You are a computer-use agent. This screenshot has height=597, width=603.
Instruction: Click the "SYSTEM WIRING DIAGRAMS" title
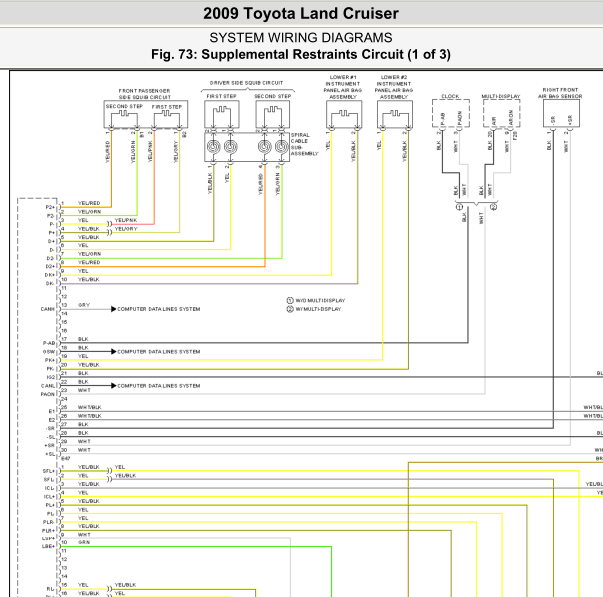click(x=301, y=38)
